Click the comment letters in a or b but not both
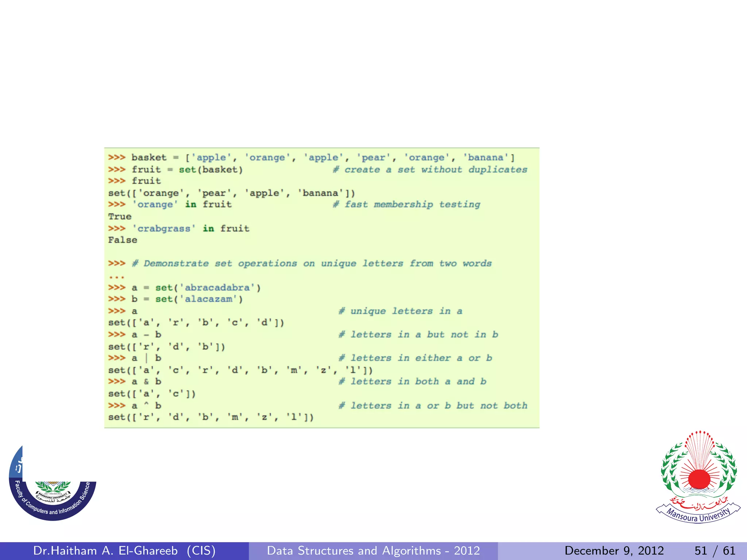The image size is (747, 560). (433, 405)
